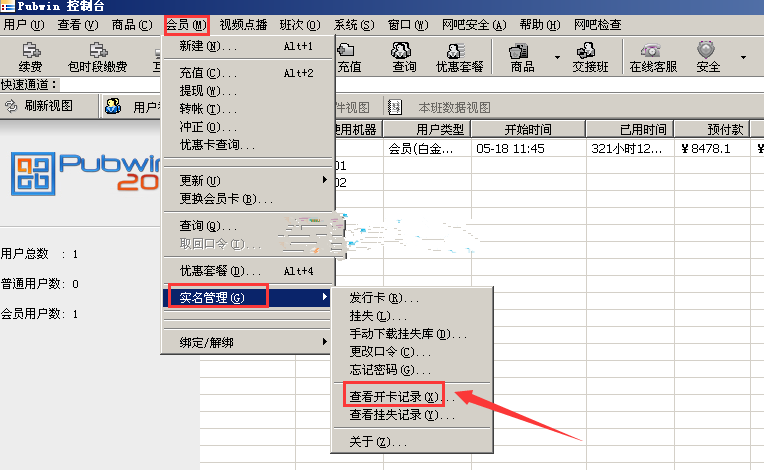
Task: Expand the dropdown arrow beside 商品 toolbar button
Action: tap(557, 58)
